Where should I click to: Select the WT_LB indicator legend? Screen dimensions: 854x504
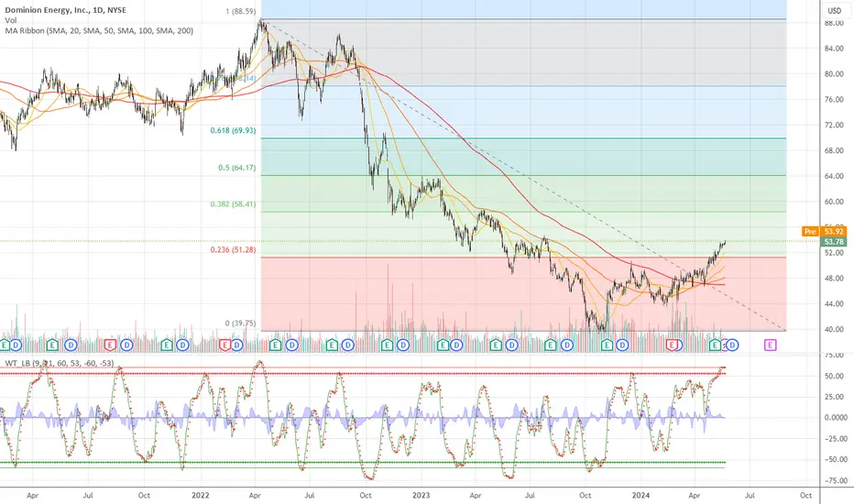point(60,363)
